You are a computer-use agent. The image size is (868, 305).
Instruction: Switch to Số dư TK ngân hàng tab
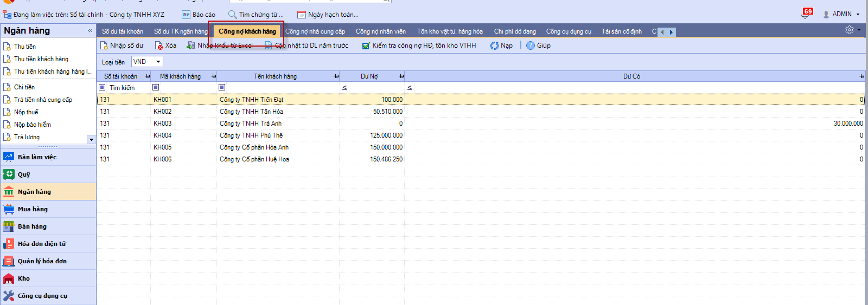[x=181, y=31]
